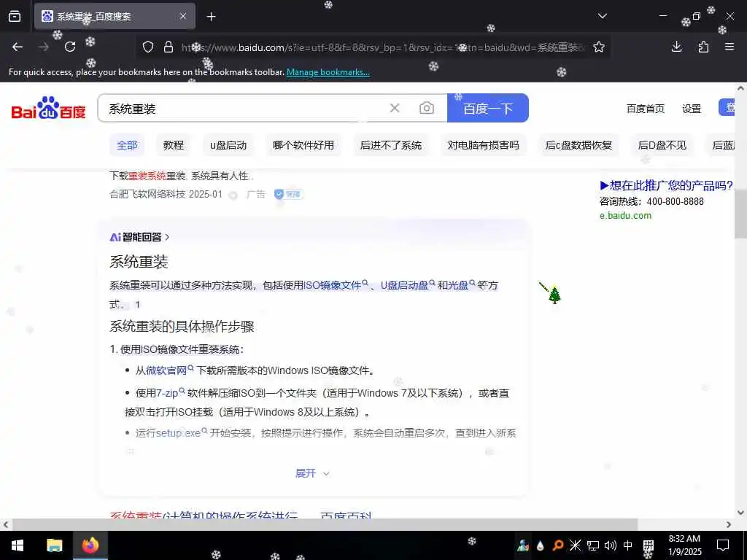Open a new browser tab

211,17
